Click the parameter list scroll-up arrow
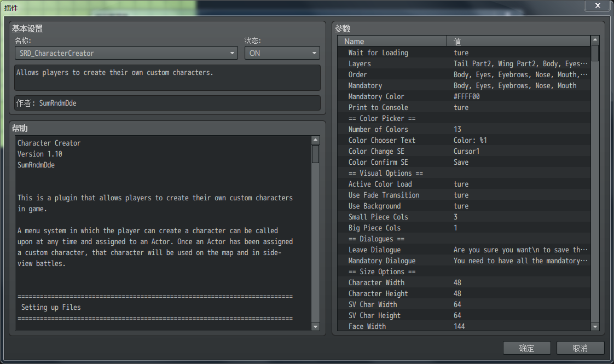Screen dimensions: 614x364 (x=595, y=39)
